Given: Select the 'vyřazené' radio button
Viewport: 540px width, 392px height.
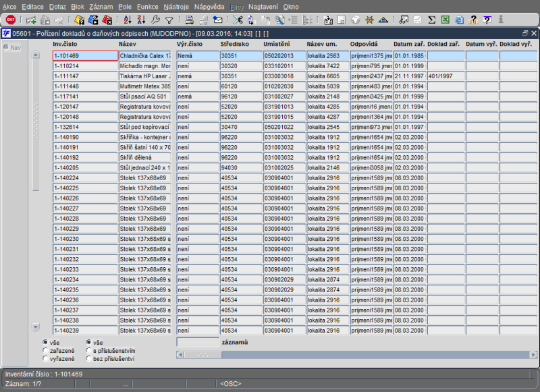Looking at the screenshot, I should (x=45, y=359).
